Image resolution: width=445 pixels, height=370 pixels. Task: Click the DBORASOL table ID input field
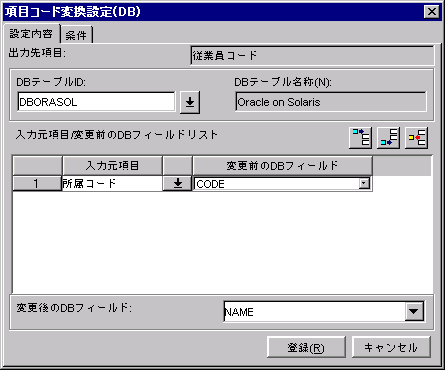coord(96,102)
